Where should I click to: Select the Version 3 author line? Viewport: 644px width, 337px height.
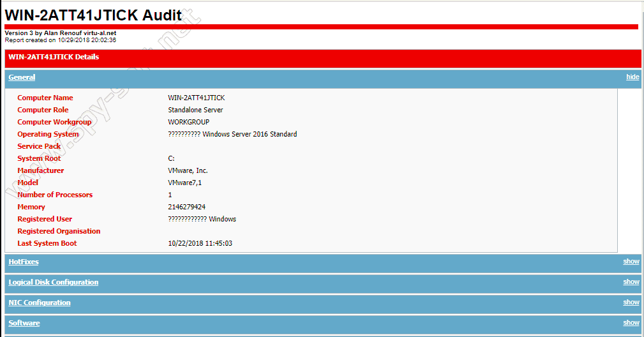pyautogui.click(x=61, y=33)
